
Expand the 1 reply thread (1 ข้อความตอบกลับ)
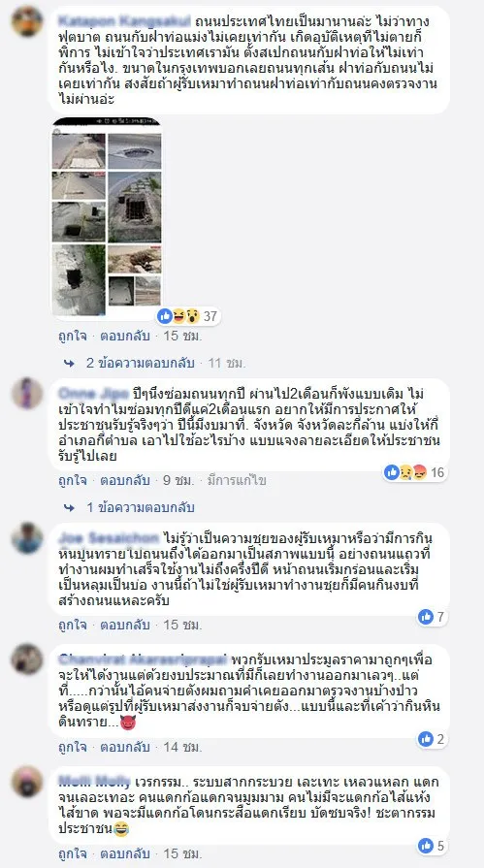pos(140,507)
